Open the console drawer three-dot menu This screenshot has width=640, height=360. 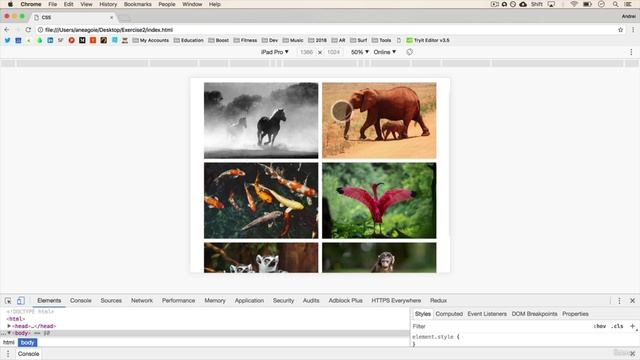tap(8, 354)
